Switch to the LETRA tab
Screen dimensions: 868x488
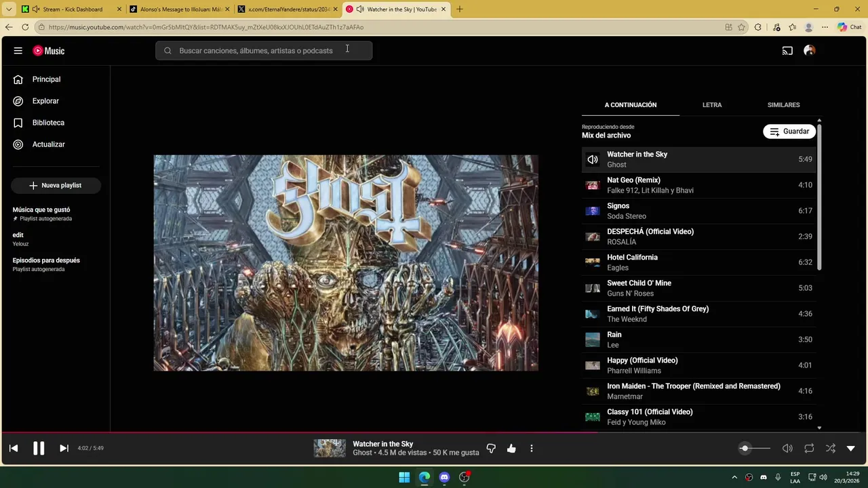point(712,105)
